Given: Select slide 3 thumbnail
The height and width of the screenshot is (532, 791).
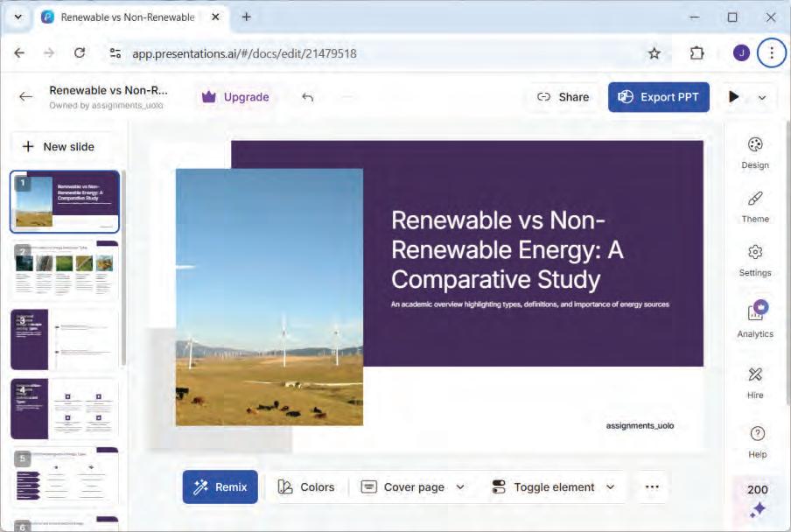Looking at the screenshot, I should point(65,339).
